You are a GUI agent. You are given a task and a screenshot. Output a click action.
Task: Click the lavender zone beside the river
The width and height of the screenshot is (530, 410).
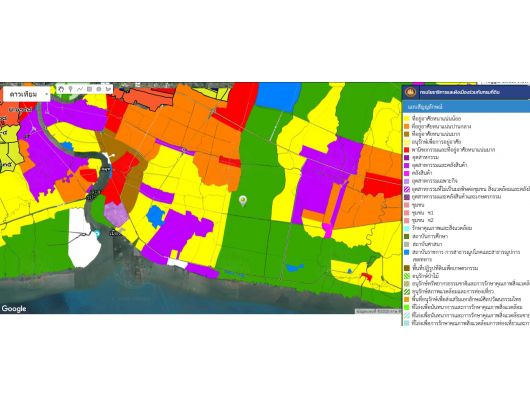[x=116, y=214]
